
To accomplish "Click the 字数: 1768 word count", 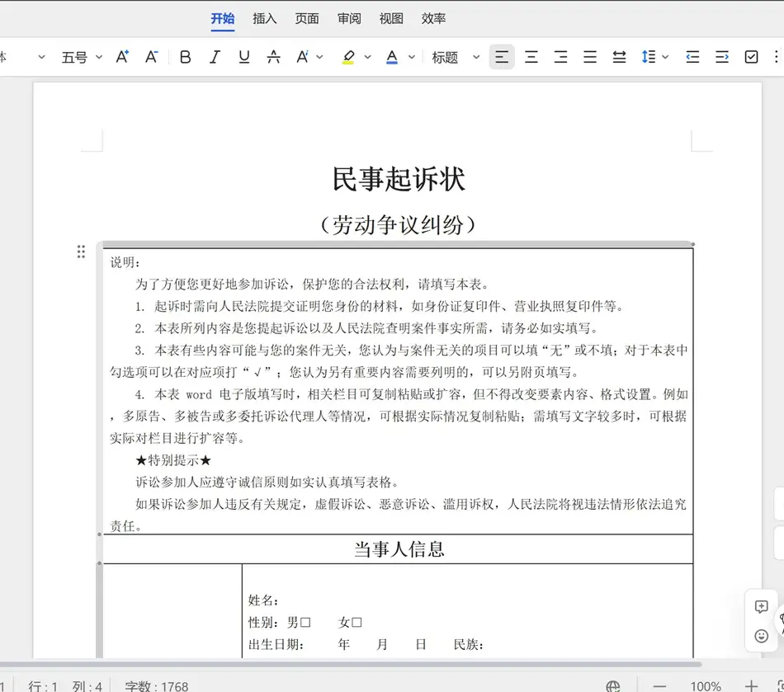I will point(156,685).
